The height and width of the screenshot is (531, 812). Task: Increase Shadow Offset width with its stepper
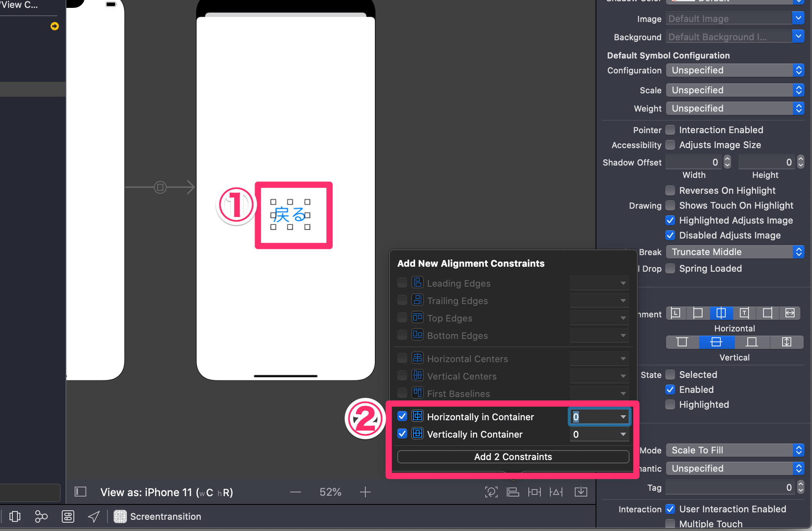click(727, 160)
